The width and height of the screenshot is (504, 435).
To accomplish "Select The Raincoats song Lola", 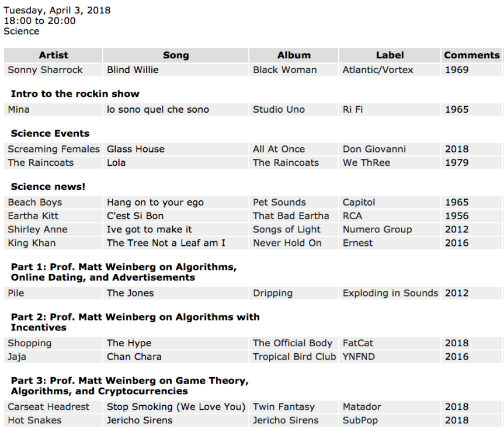I will click(116, 162).
